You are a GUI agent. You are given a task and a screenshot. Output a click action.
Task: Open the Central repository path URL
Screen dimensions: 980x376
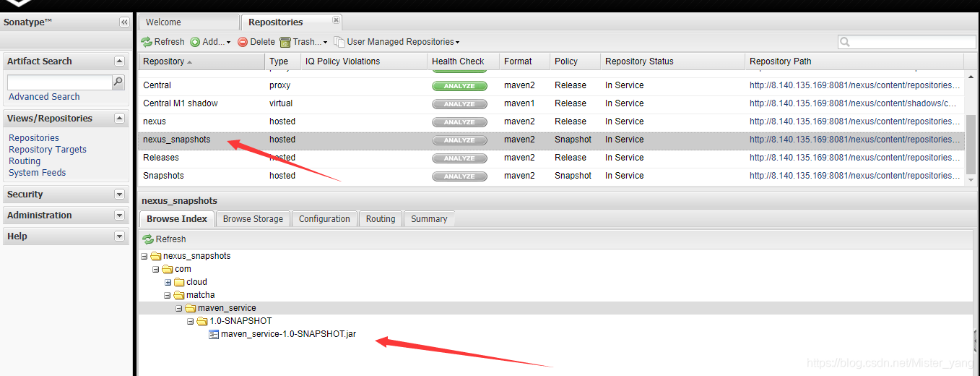pyautogui.click(x=855, y=85)
